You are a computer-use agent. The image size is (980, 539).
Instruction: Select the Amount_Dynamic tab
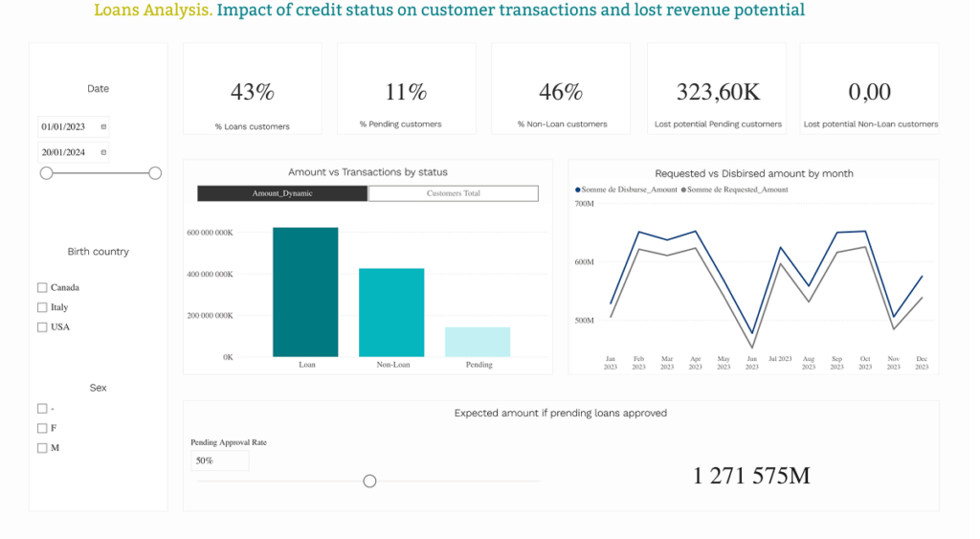click(282, 193)
